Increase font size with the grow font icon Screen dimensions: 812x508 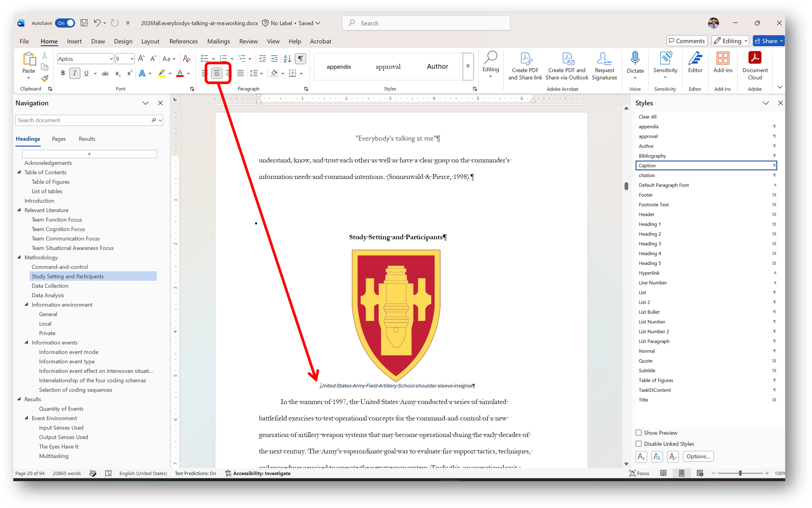pos(141,59)
